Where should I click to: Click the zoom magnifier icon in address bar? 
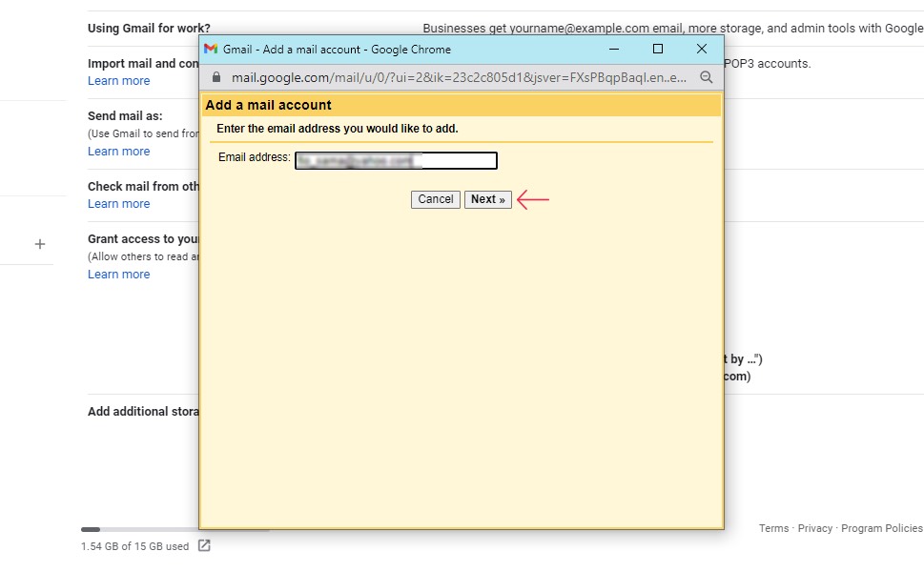click(706, 77)
